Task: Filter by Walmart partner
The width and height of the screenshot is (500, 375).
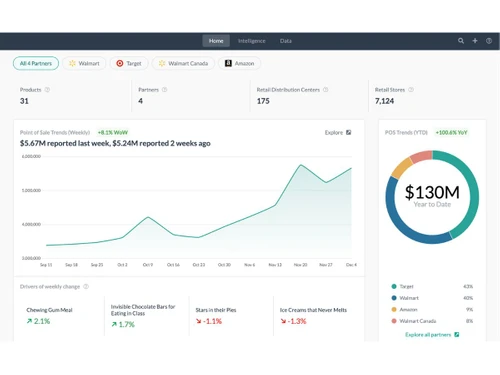Action: [84, 63]
